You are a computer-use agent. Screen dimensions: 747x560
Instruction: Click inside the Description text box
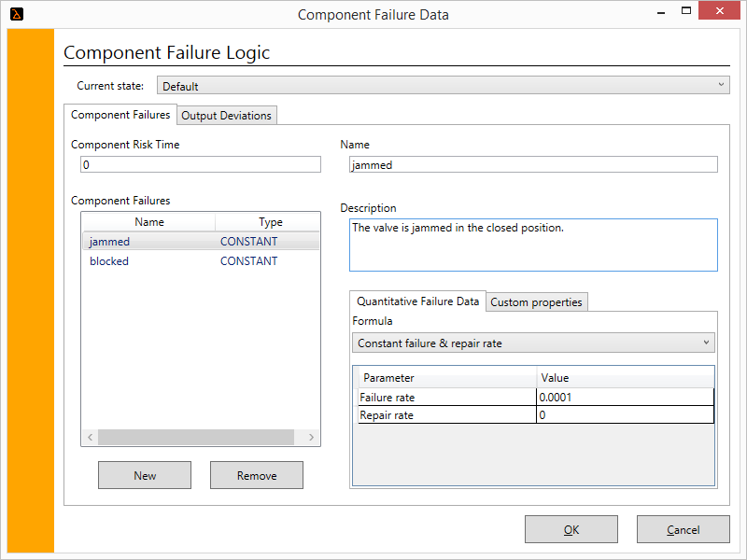533,245
